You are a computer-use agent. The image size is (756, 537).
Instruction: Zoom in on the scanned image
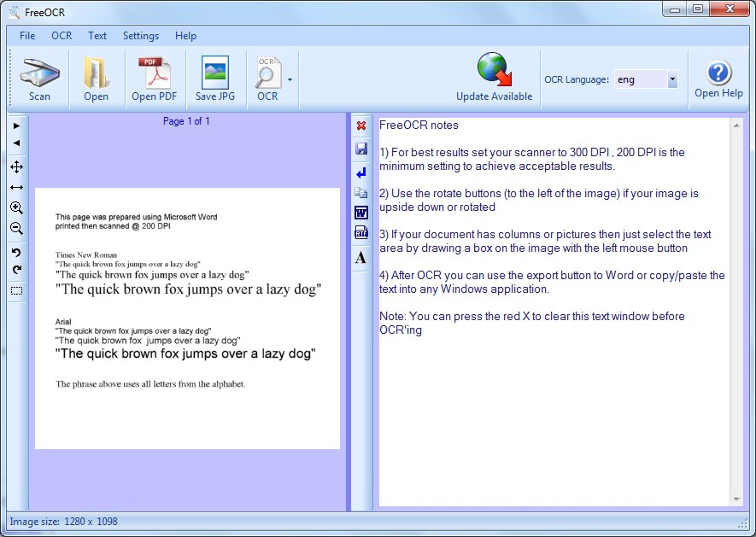tap(16, 207)
